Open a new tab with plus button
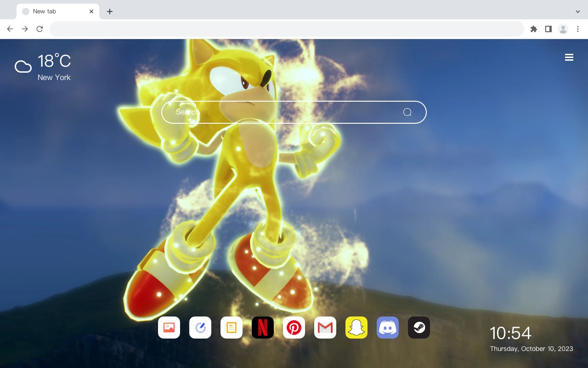Viewport: 588px width, 368px height. 109,11
